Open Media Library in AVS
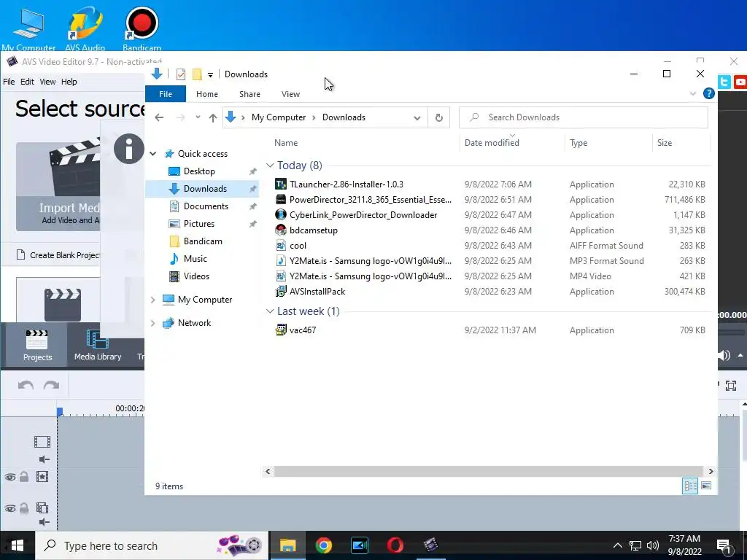The height and width of the screenshot is (560, 747). (x=98, y=345)
